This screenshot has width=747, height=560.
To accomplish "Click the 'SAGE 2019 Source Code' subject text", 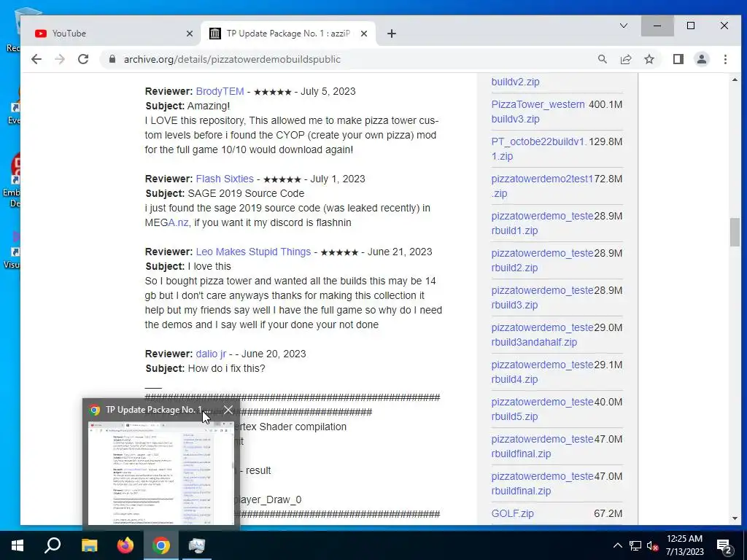I will pos(246,193).
